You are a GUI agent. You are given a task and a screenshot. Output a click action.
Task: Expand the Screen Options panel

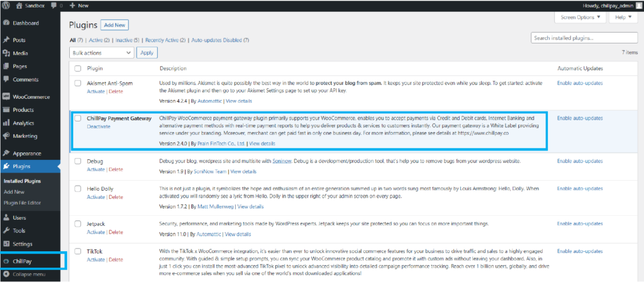[x=580, y=17]
